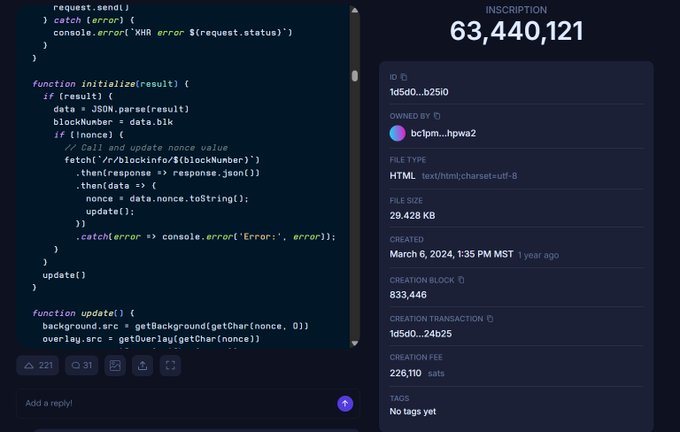
Task: Click inscription ID 1d5d0...b25i0
Action: click(418, 92)
